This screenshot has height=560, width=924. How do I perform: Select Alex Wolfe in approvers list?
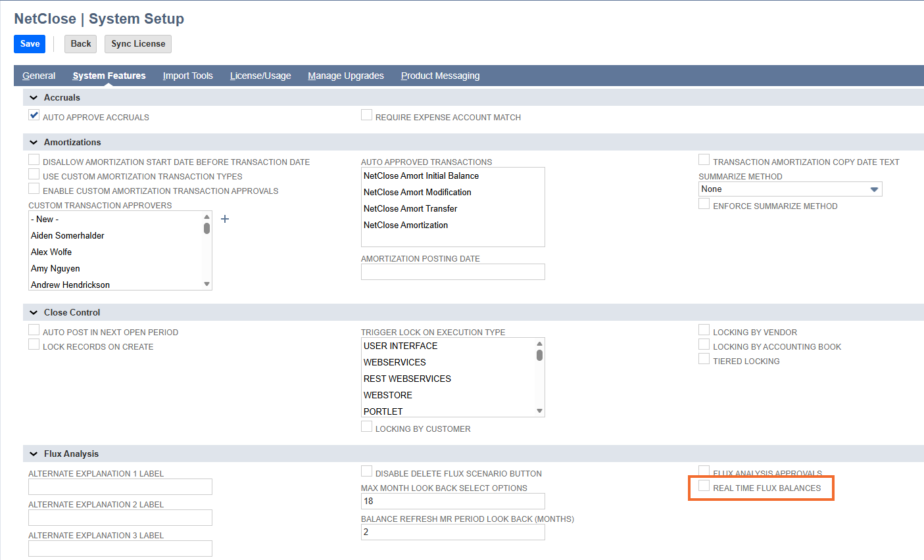51,252
